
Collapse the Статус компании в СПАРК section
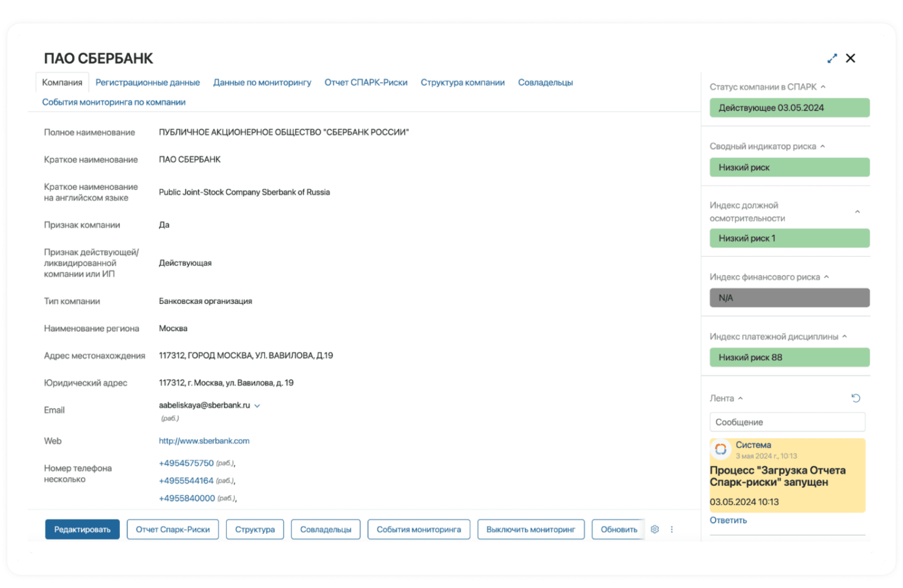pos(823,87)
